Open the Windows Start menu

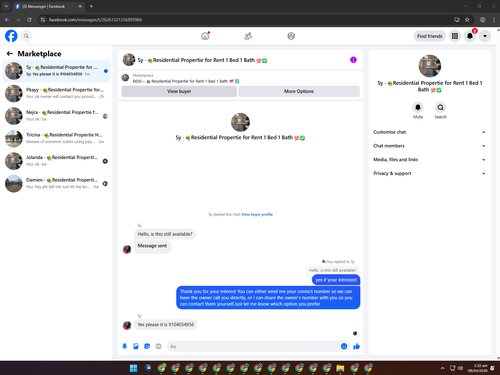point(133,368)
